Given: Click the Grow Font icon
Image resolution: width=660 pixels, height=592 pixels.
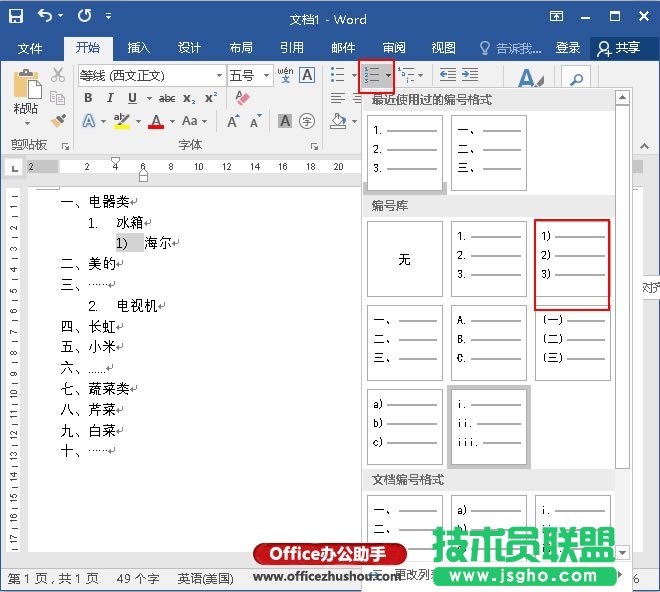Looking at the screenshot, I should pos(233,121).
